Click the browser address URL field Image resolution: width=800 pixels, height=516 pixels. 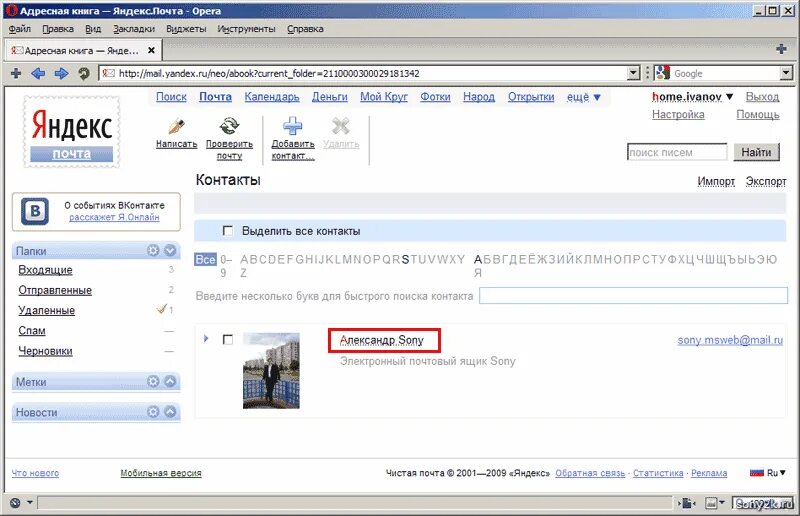click(x=362, y=73)
